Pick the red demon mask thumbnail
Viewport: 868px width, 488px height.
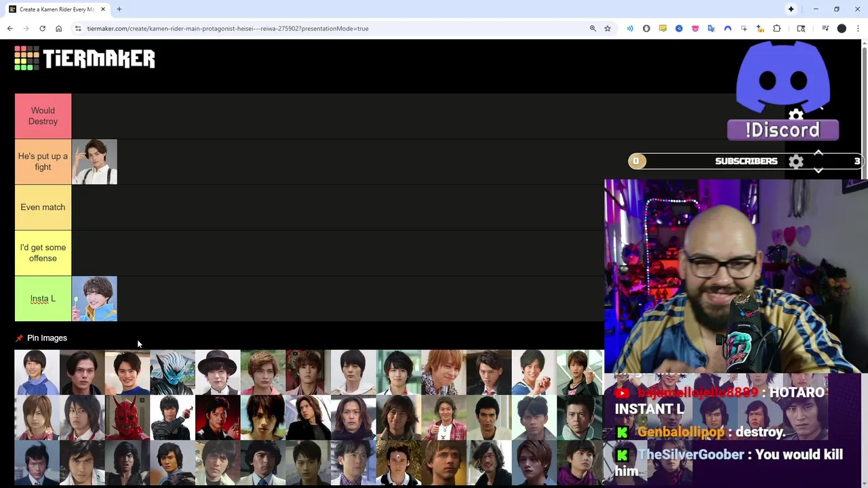point(127,418)
